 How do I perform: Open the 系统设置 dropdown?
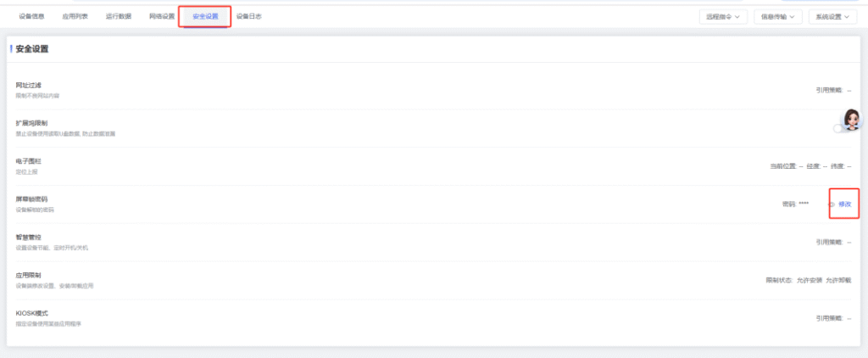(833, 16)
